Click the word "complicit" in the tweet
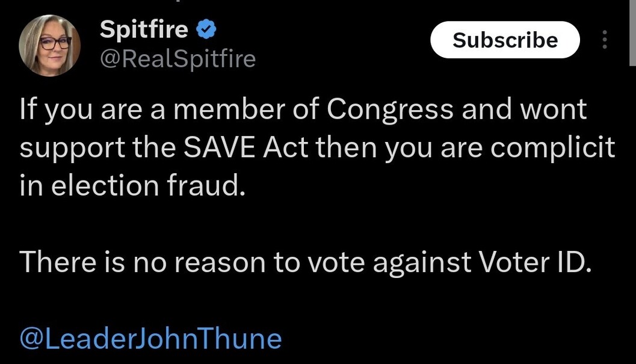 point(552,148)
